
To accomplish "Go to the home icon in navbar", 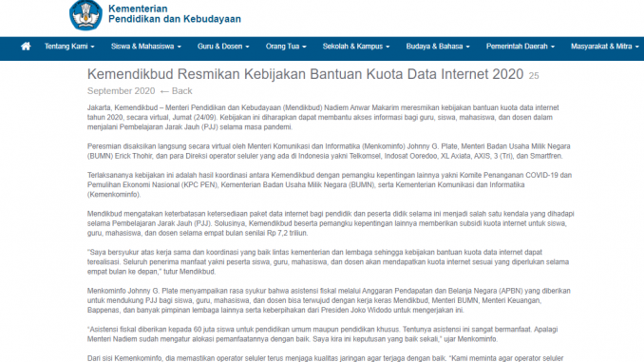I will click(x=26, y=47).
